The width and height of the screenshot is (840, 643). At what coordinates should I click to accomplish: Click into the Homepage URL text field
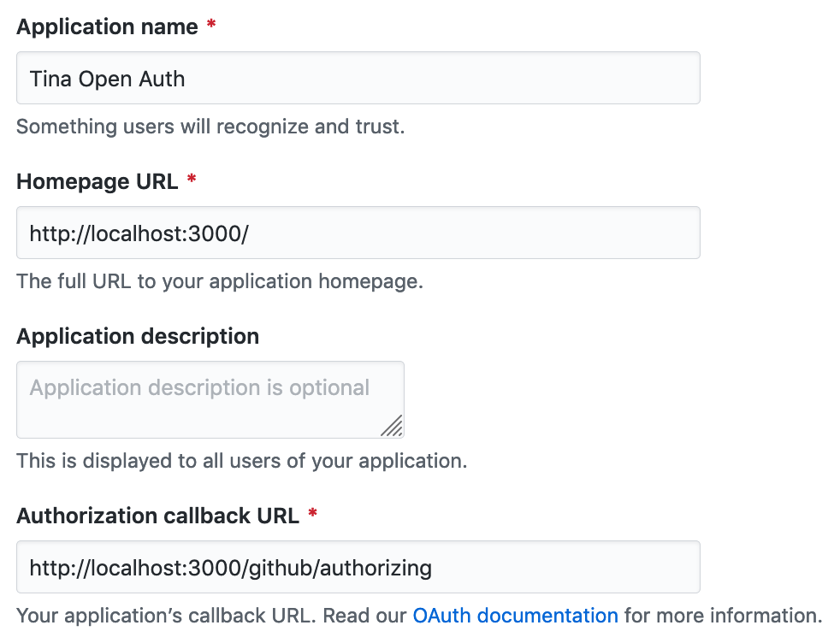(358, 233)
